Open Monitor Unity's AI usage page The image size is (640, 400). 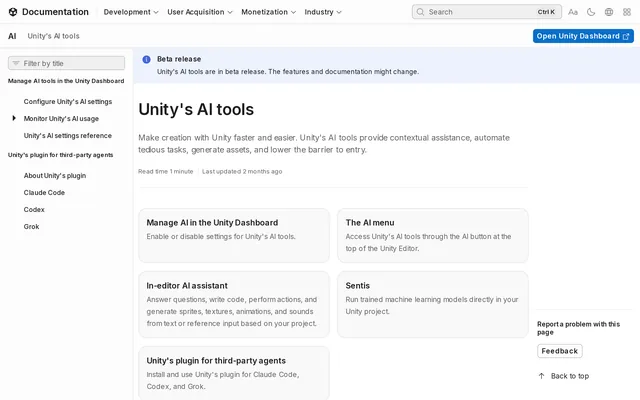pos(61,119)
